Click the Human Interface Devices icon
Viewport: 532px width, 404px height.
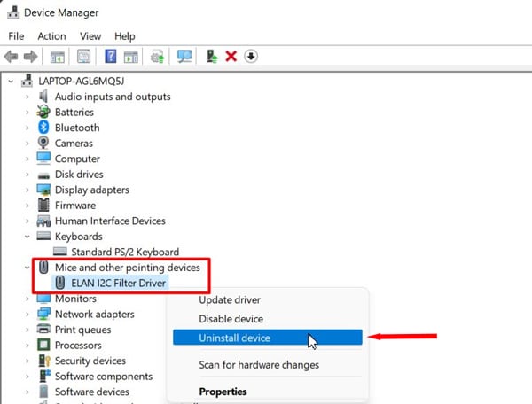pyautogui.click(x=43, y=221)
